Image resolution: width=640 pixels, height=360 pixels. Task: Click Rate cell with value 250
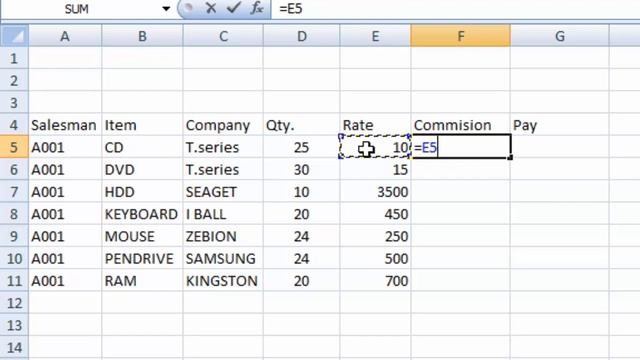click(x=375, y=236)
